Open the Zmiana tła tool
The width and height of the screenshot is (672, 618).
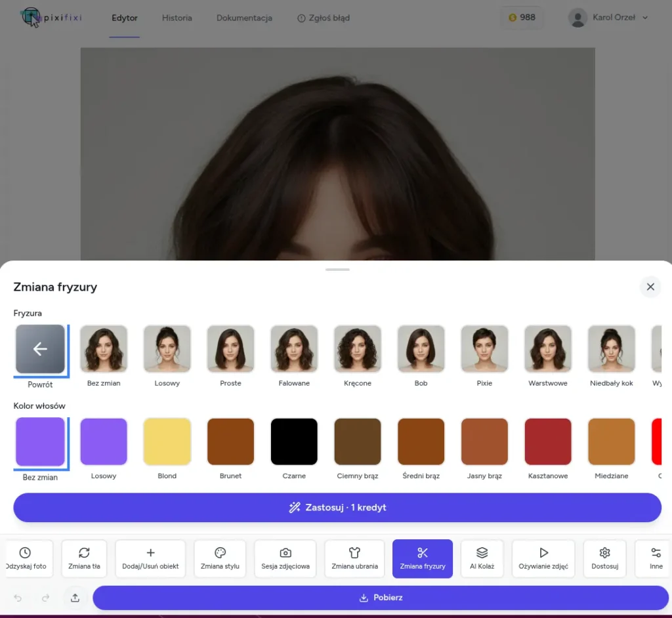click(84, 558)
